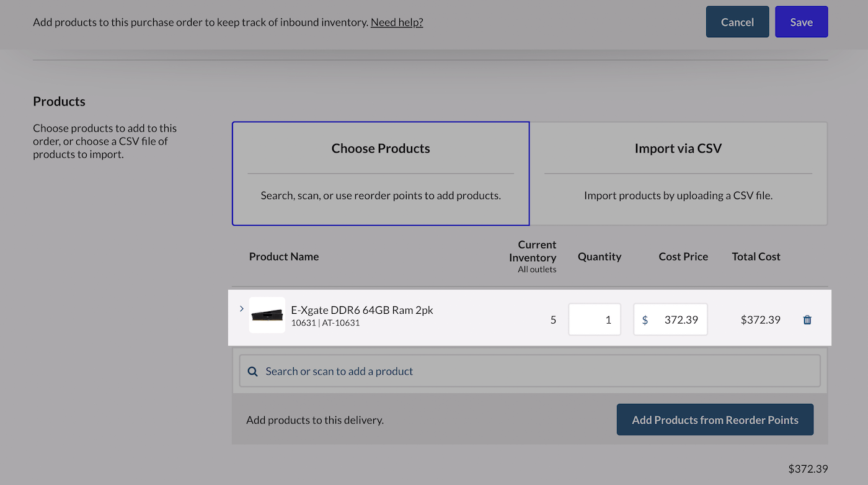
Task: Click the E-Xgate DDR6 64GB product name
Action: (362, 310)
